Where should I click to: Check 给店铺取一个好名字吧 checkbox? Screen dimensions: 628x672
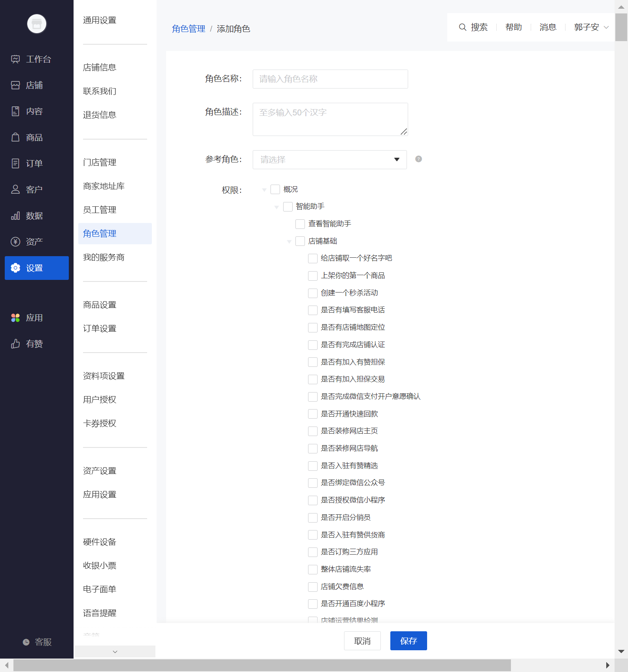coord(313,259)
